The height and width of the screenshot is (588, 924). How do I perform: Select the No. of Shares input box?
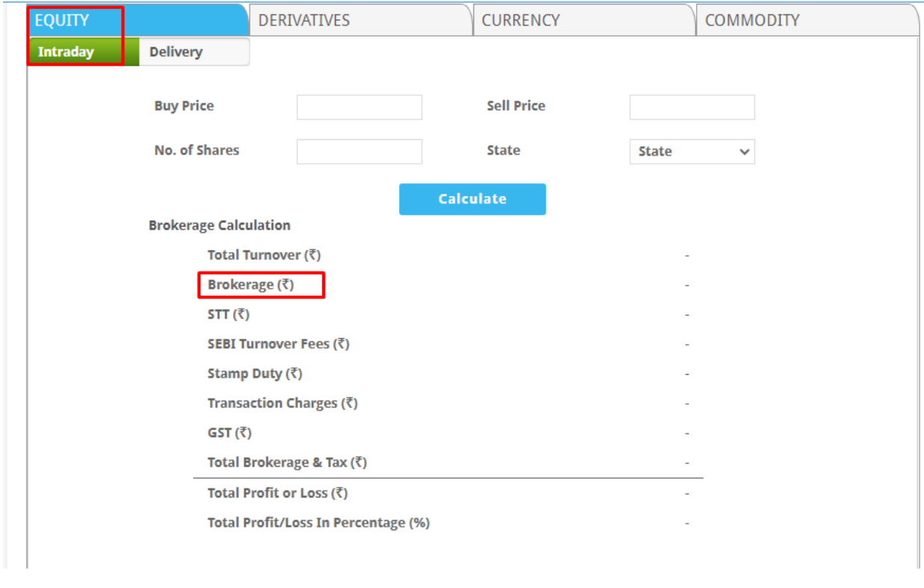359,151
